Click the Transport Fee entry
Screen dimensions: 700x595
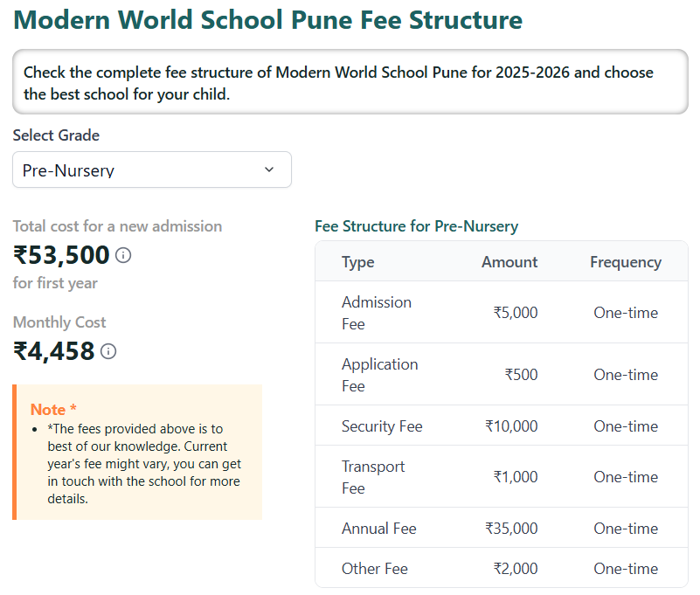point(373,477)
